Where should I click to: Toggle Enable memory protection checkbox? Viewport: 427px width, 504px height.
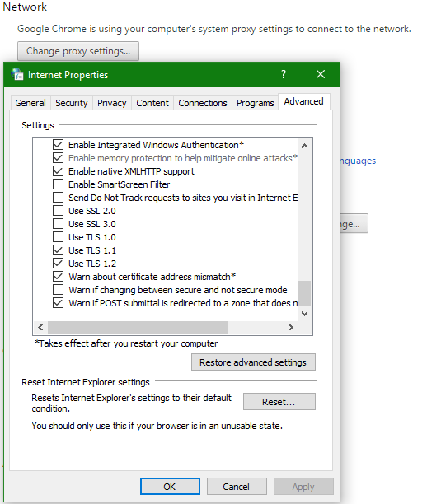coord(58,158)
